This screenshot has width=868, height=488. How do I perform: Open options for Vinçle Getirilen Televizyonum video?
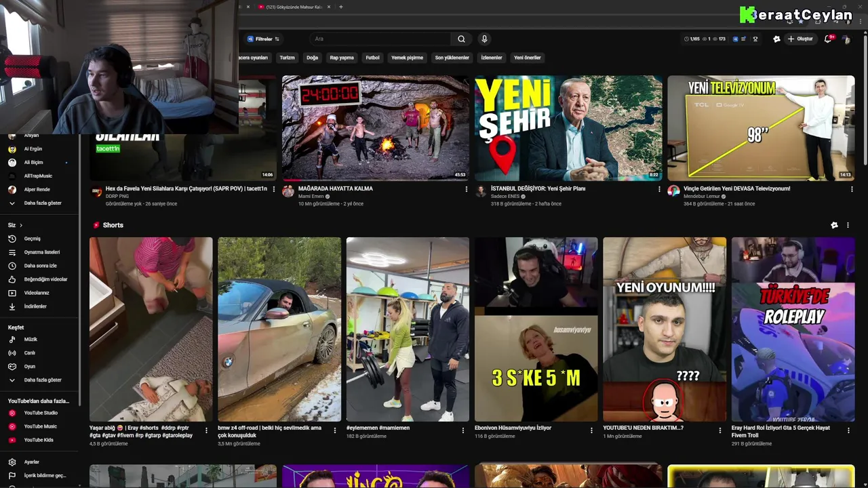tap(852, 189)
